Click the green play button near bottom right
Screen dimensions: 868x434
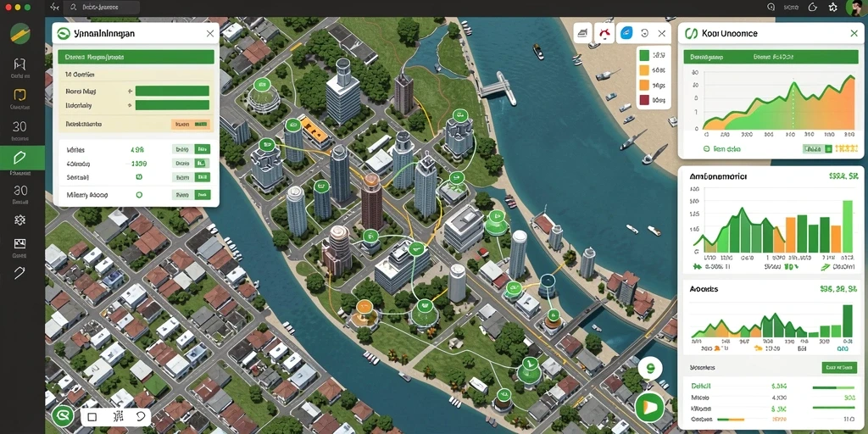pos(650,407)
